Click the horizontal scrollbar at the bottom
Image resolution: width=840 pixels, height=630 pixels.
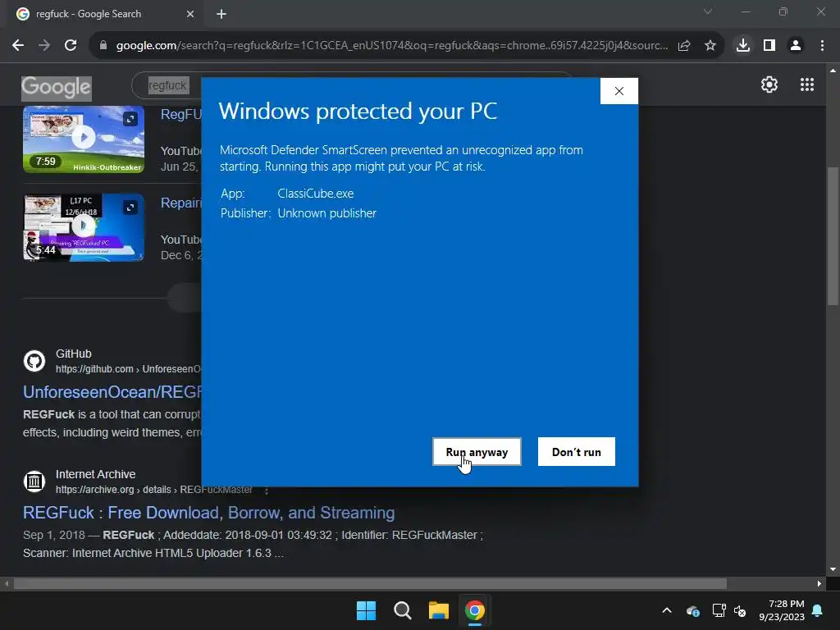(x=370, y=583)
